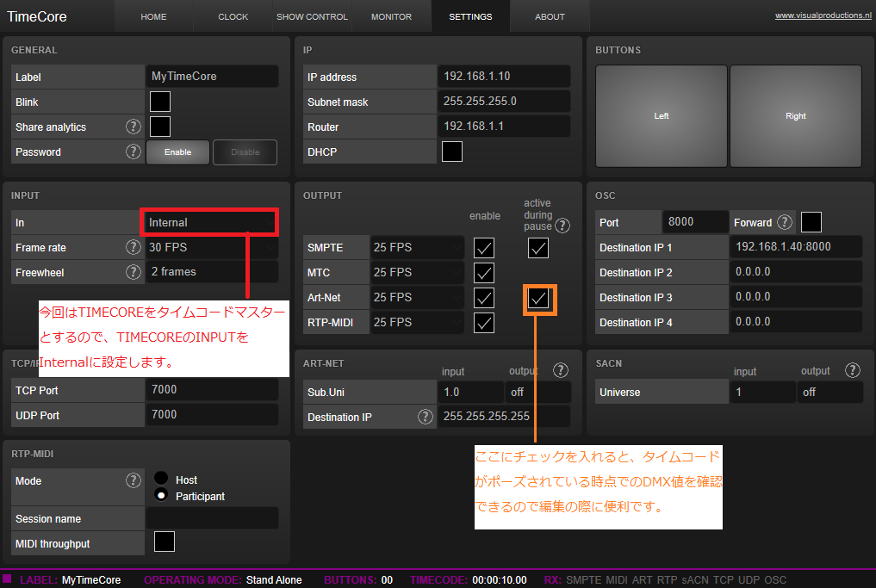Select Host mode radio button
876x588 pixels.
click(161, 478)
